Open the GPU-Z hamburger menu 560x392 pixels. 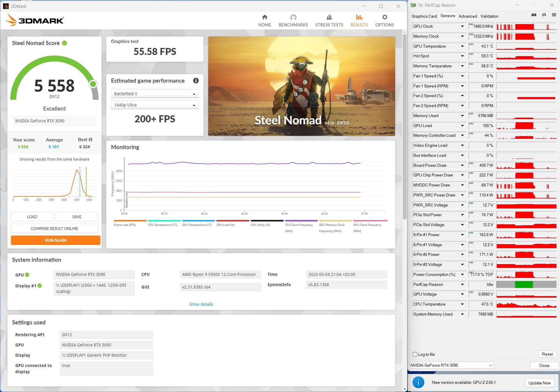click(554, 15)
